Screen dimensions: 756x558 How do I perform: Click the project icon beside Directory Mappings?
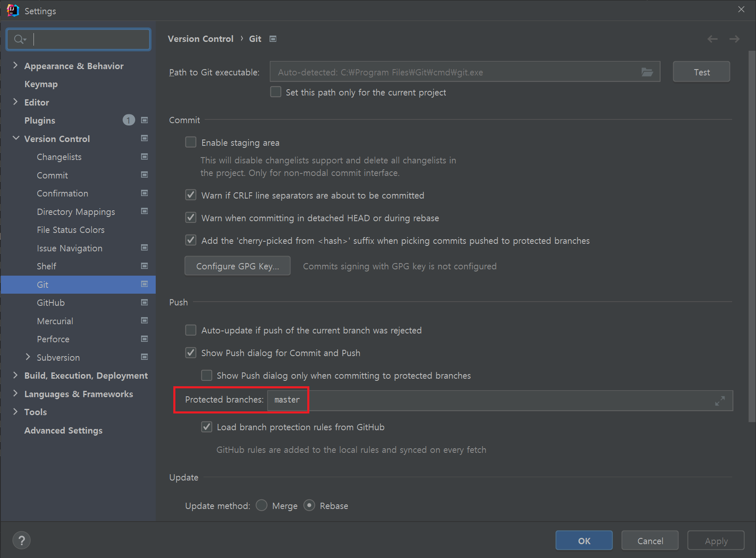pos(144,211)
